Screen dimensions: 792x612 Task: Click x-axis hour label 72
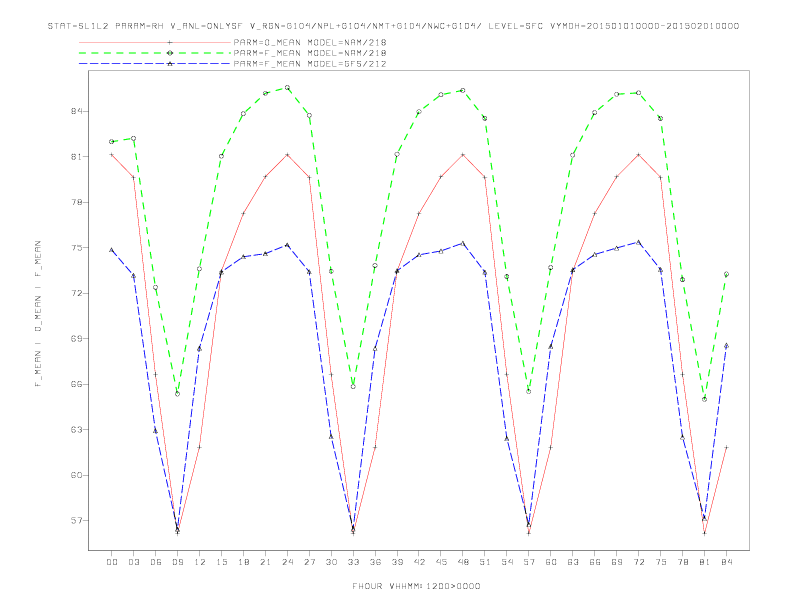click(x=639, y=562)
